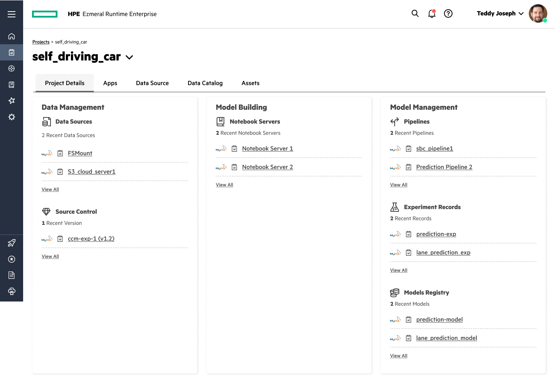Click the Source Control diamond icon

46,211
